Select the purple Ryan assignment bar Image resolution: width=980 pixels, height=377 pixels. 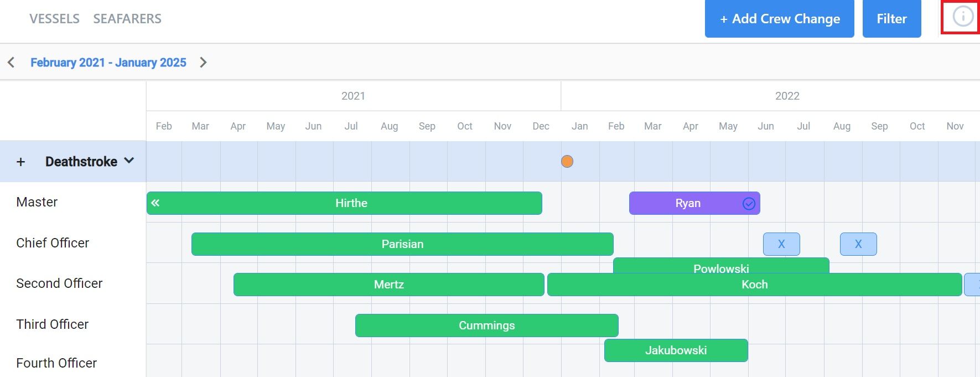(694, 203)
